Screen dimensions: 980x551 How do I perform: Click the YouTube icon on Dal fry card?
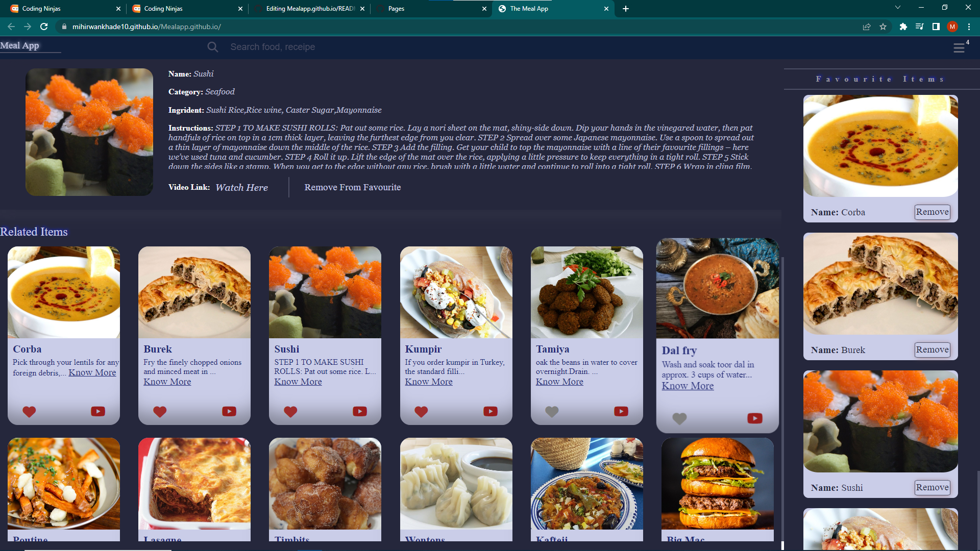(x=754, y=418)
